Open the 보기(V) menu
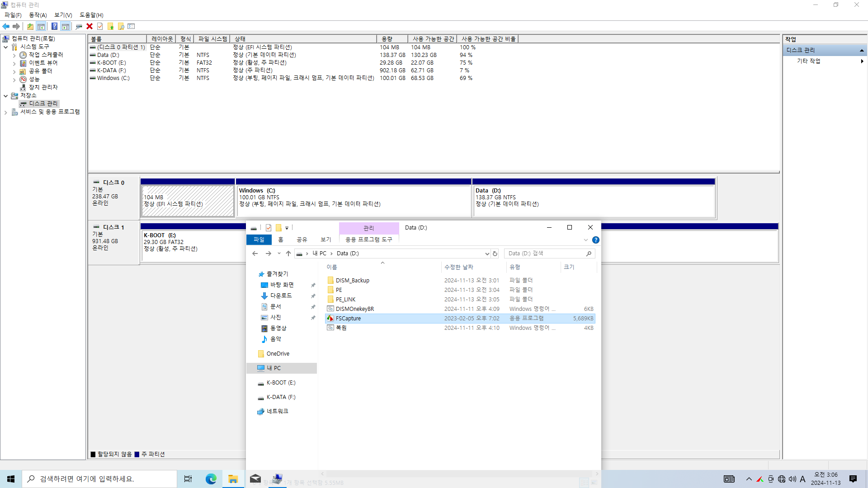Image resolution: width=868 pixels, height=488 pixels. point(63,15)
